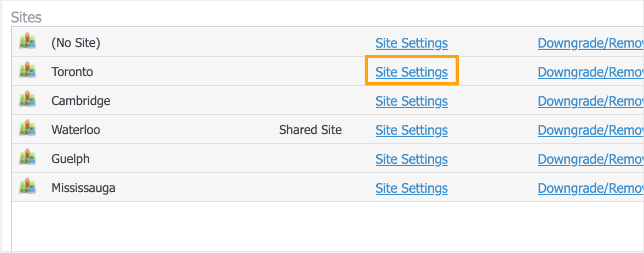
Task: Open Site Settings for (No Site)
Action: 411,43
